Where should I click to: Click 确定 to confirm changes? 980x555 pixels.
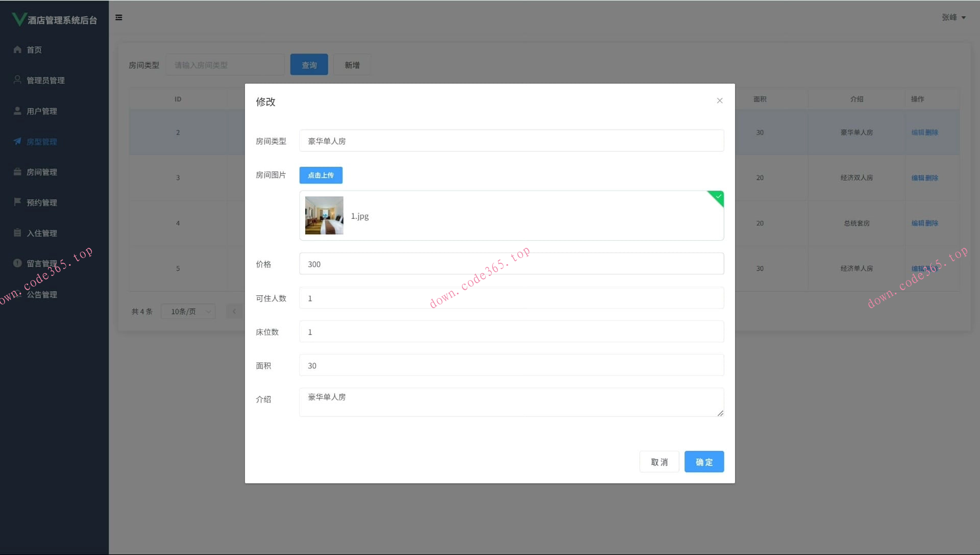coord(704,462)
